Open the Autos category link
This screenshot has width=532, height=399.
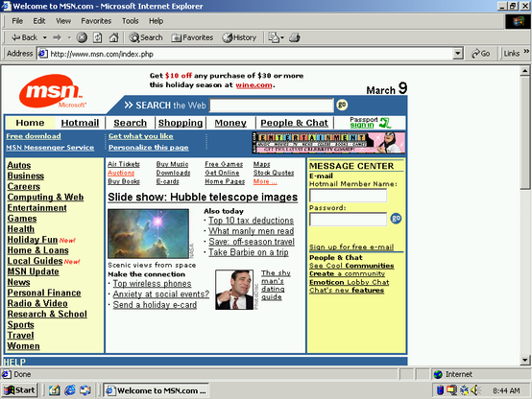pyautogui.click(x=19, y=165)
